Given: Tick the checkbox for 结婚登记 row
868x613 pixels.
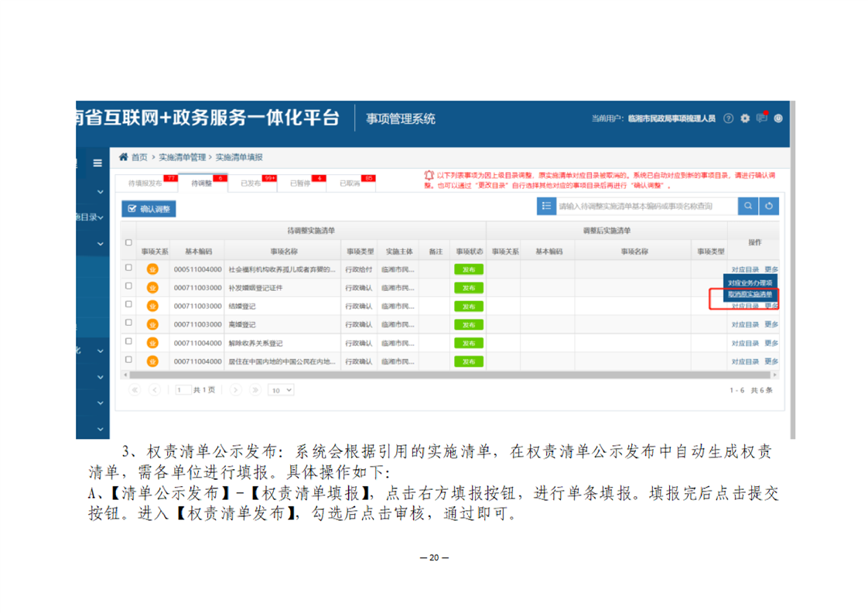Looking at the screenshot, I should (x=129, y=305).
